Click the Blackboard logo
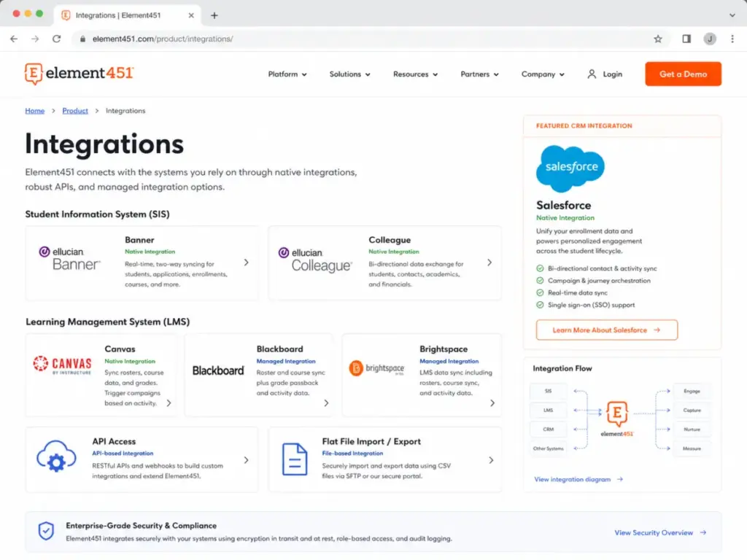The height and width of the screenshot is (560, 747). pyautogui.click(x=218, y=370)
